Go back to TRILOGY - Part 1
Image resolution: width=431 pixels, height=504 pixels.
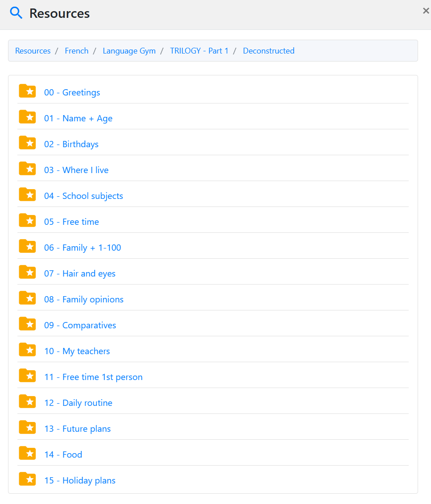(199, 51)
